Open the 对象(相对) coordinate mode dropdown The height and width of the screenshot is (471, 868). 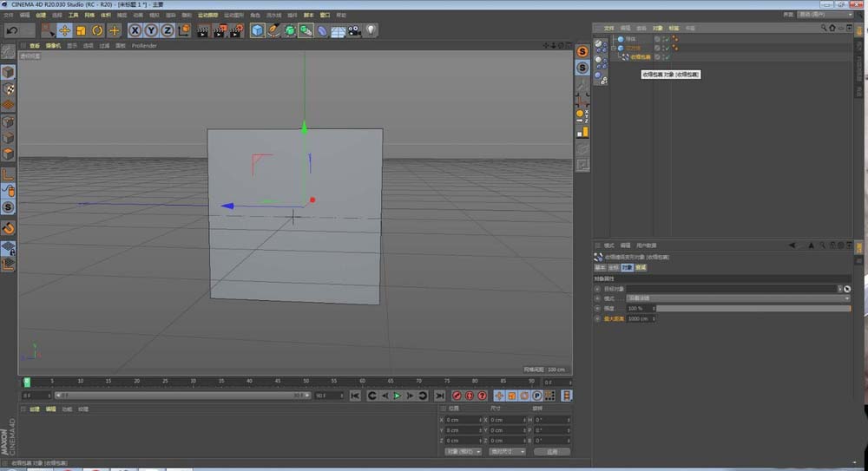464,451
